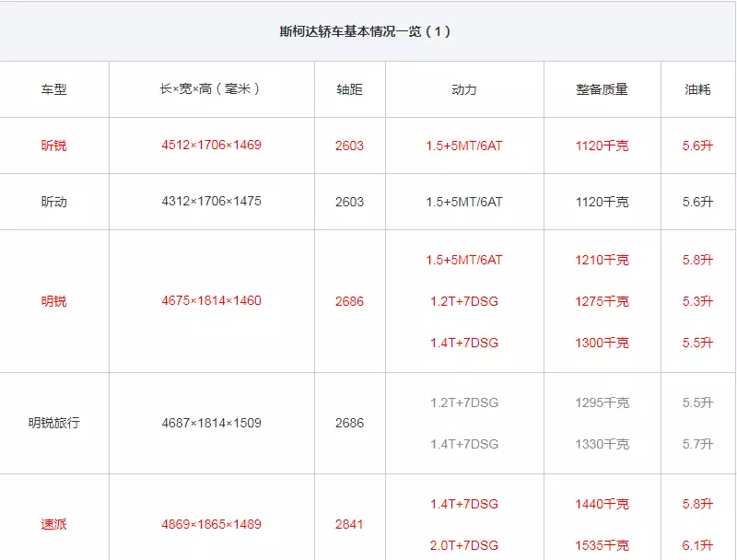Select 1.4T+7DSG beside 1330千克

coord(464,444)
